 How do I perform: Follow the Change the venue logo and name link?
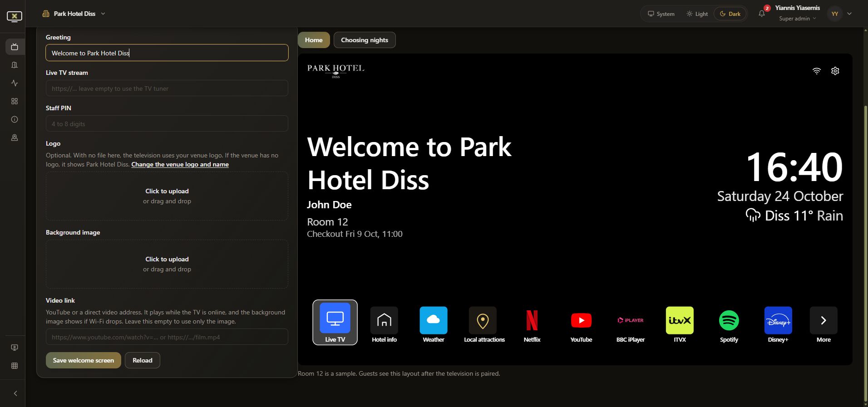[180, 164]
